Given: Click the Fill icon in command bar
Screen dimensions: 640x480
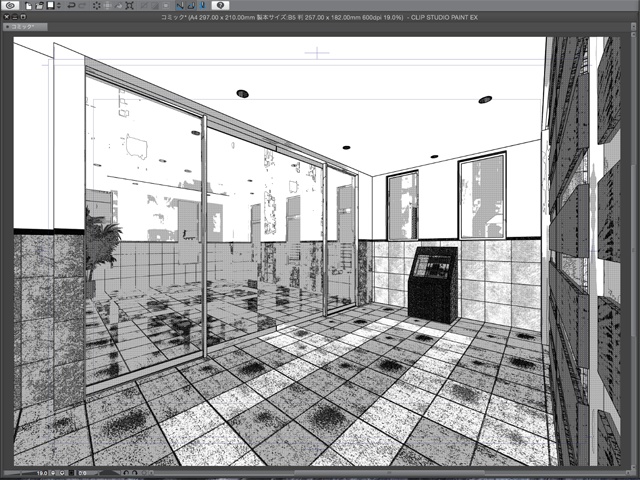Looking at the screenshot, I should 118,6.
